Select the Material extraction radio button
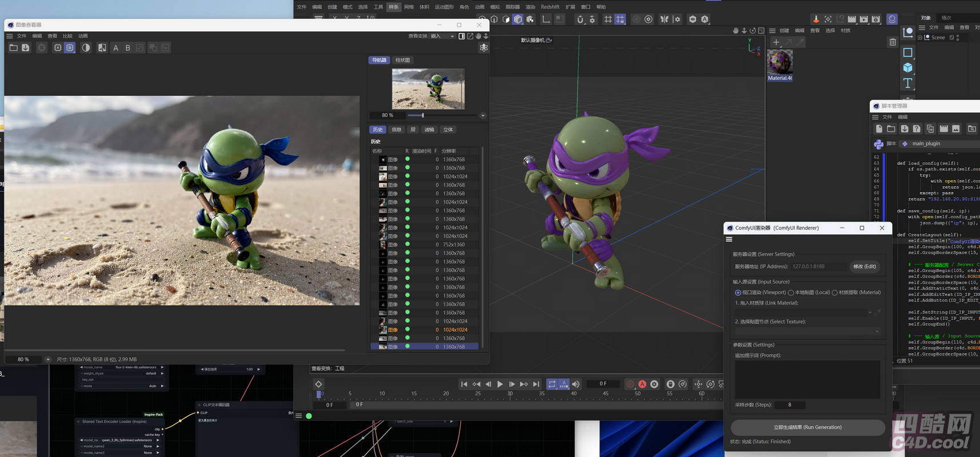This screenshot has width=980, height=457. [835, 292]
